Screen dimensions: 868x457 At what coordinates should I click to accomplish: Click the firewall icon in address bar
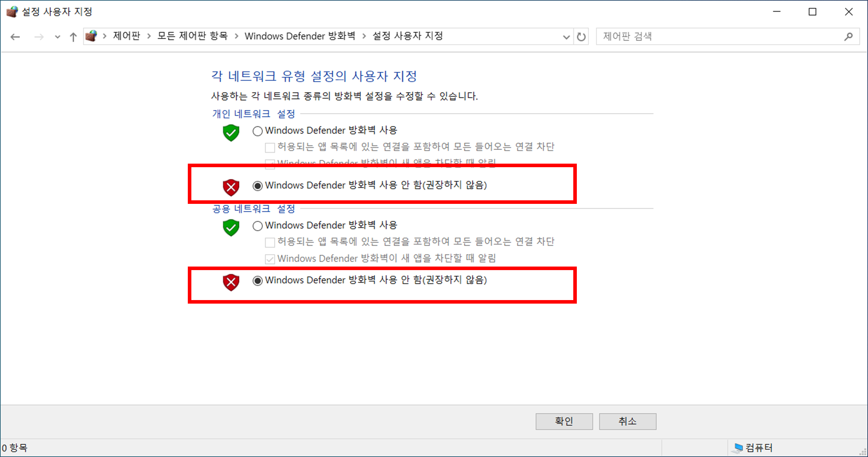coord(91,36)
